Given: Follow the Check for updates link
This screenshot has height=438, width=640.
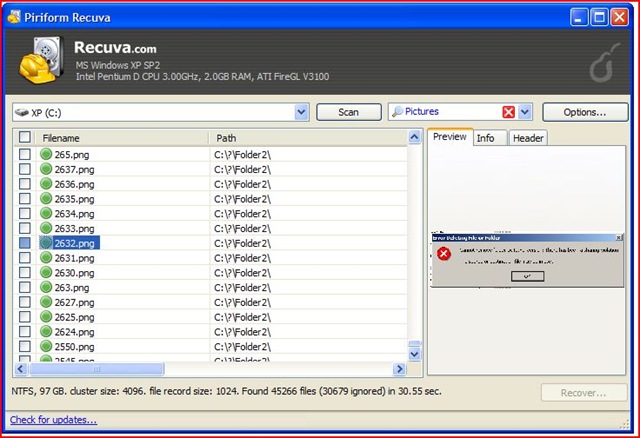Looking at the screenshot, I should [x=53, y=420].
